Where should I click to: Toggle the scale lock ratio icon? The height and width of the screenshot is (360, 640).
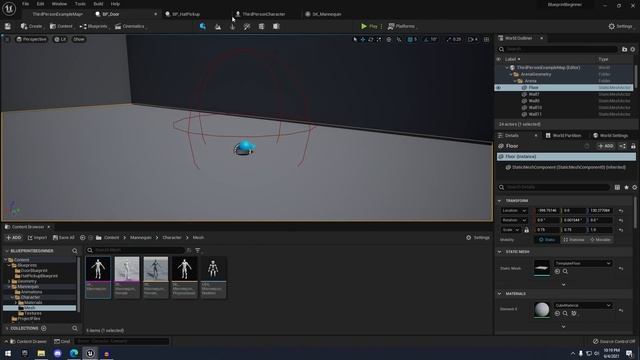point(527,230)
